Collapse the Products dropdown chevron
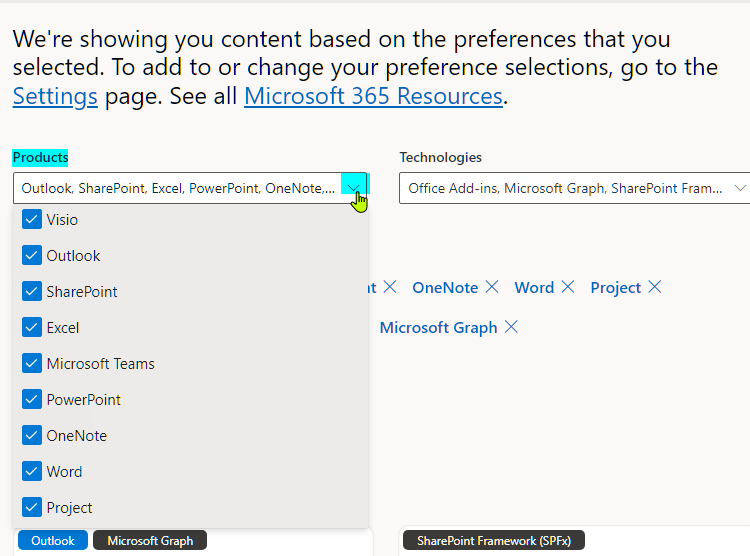Viewport: 750px width, 556px height. pyautogui.click(x=354, y=188)
